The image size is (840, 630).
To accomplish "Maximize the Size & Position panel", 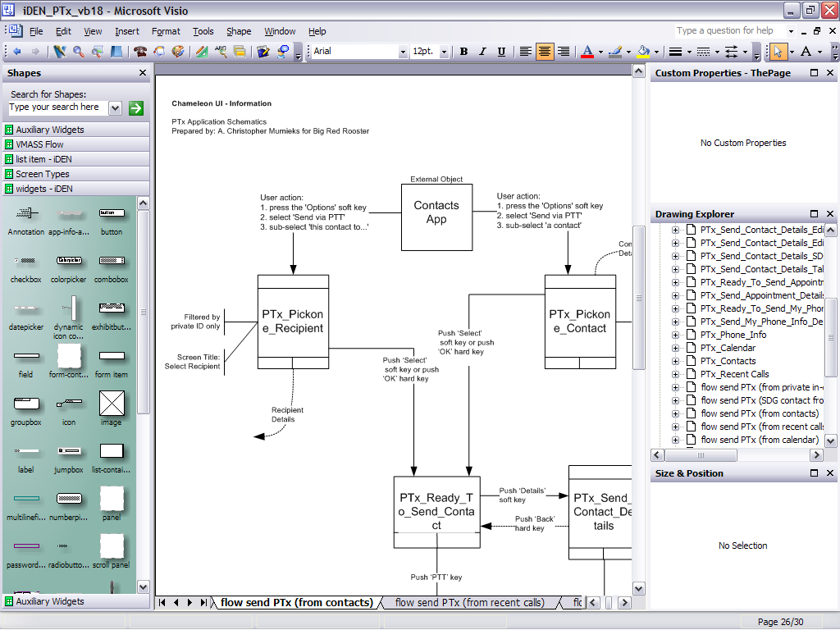I will pos(815,473).
